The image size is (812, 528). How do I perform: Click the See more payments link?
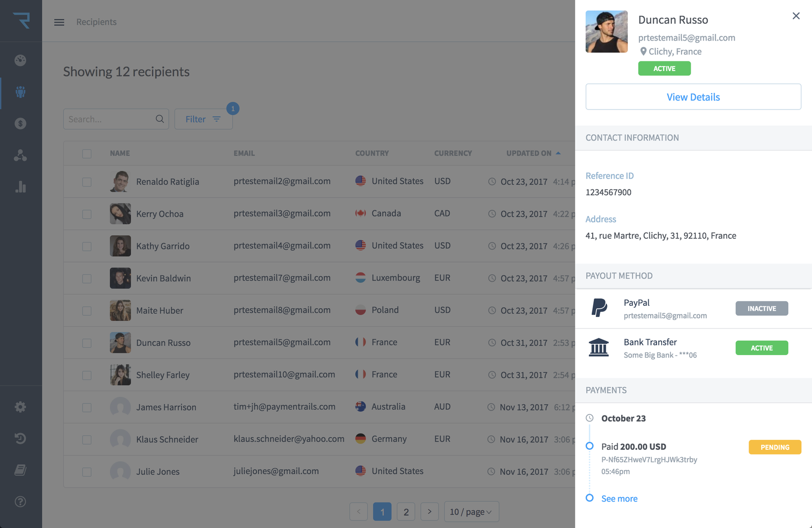click(x=619, y=498)
